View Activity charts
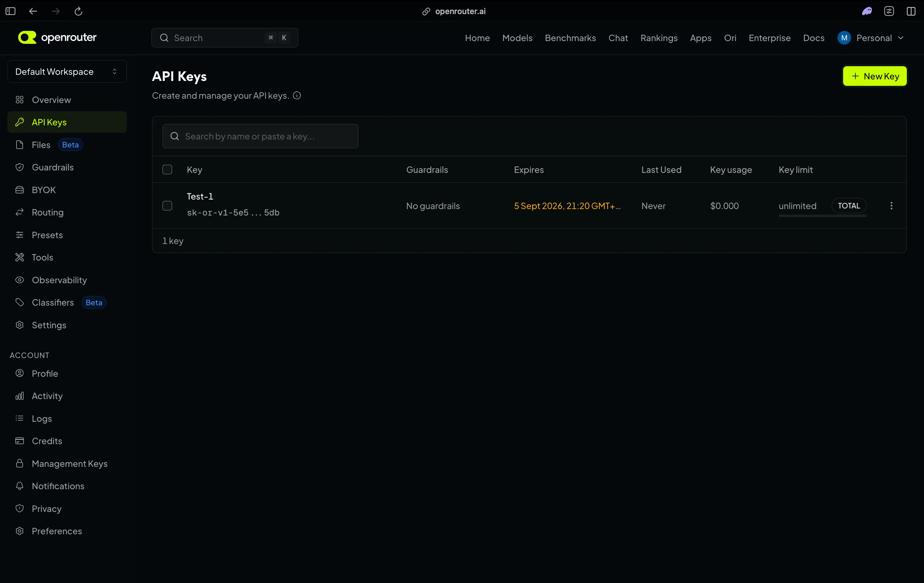The image size is (924, 583). [x=67, y=396]
